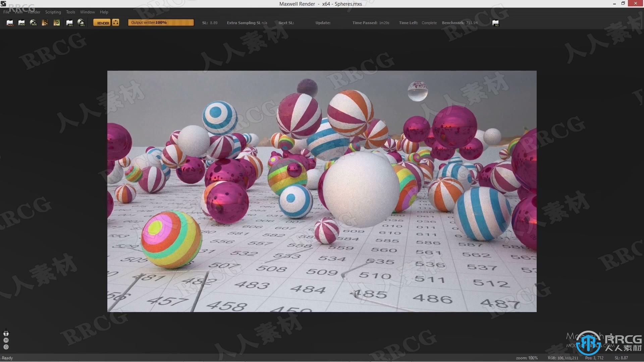Click the Output written 100% progress bar
The width and height of the screenshot is (644, 362).
click(161, 22)
